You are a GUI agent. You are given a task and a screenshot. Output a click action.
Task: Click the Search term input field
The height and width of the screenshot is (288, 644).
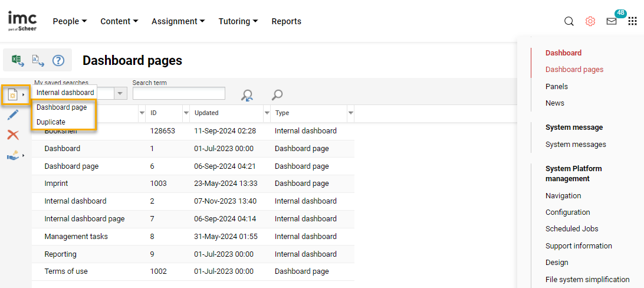click(x=179, y=93)
